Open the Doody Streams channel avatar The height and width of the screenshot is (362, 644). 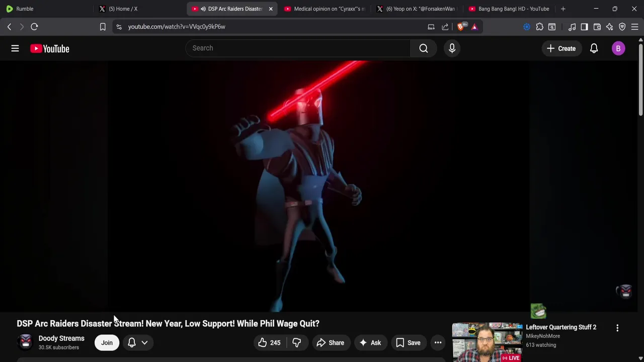pyautogui.click(x=25, y=342)
